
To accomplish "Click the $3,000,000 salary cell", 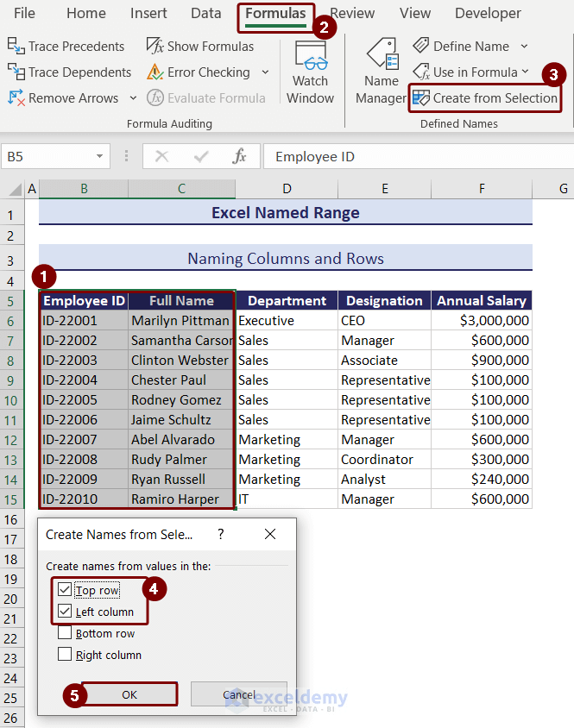I will [x=482, y=320].
